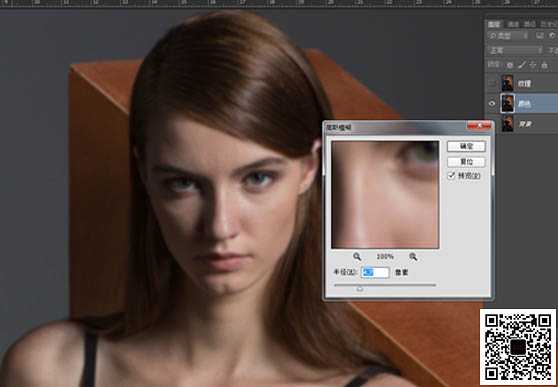This screenshot has width=558, height=387.
Task: Switch to the Paths tab
Action: point(530,24)
